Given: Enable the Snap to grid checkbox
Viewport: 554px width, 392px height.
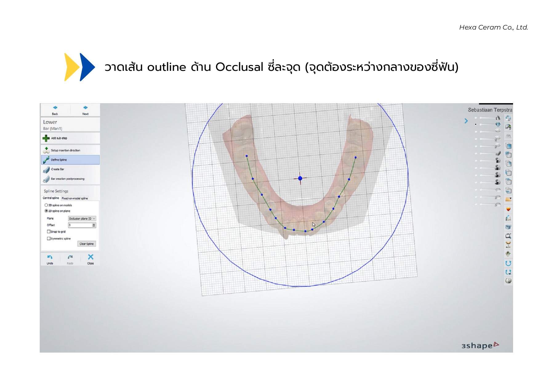Looking at the screenshot, I should (x=49, y=232).
